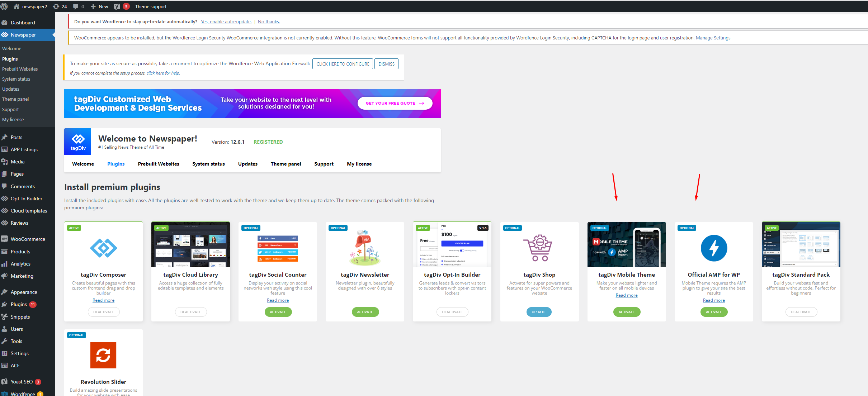This screenshot has height=396, width=868.
Task: Click the Plugins plug icon in sidebar
Action: 4,304
